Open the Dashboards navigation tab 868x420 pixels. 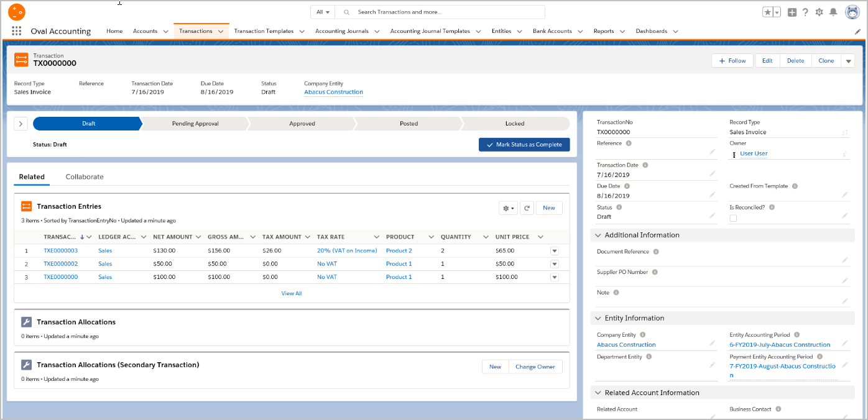point(651,31)
